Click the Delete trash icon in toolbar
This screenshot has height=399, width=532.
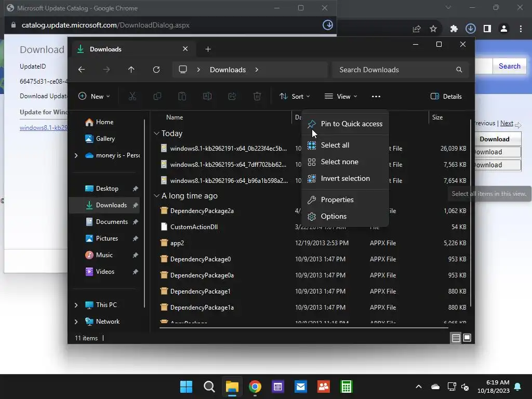[257, 96]
